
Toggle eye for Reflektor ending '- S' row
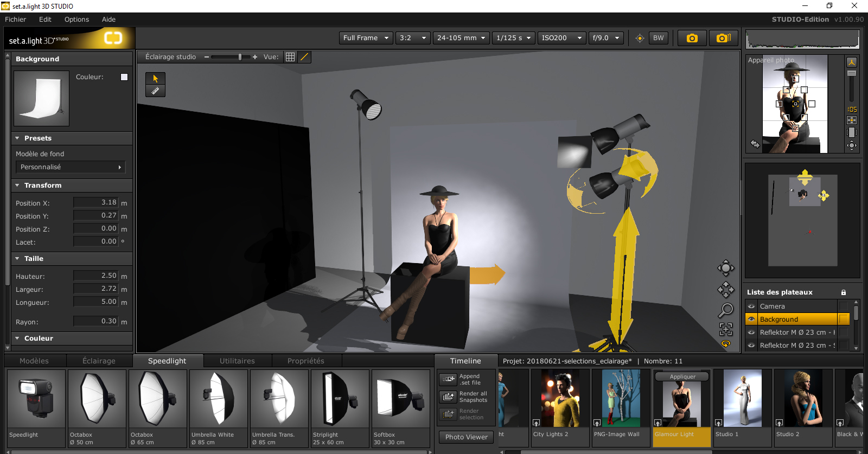[751, 346]
